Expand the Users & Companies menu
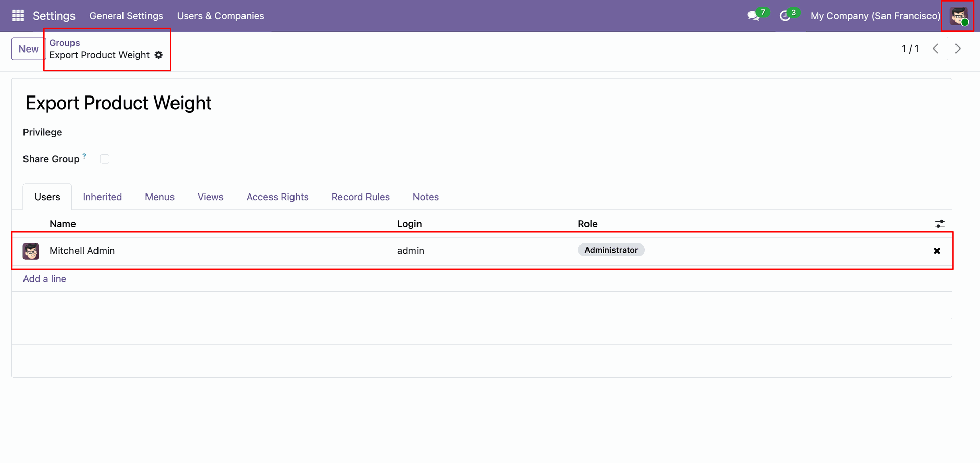This screenshot has width=980, height=463. [220, 16]
